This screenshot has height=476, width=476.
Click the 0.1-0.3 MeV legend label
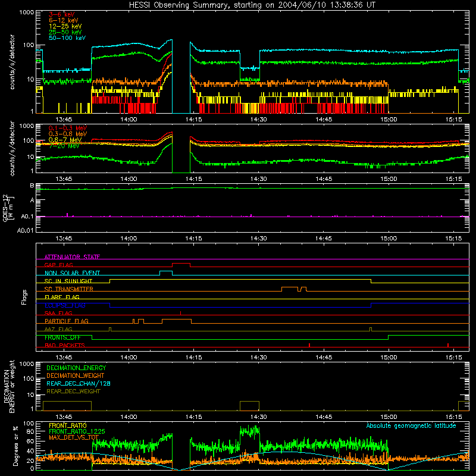tap(68, 128)
